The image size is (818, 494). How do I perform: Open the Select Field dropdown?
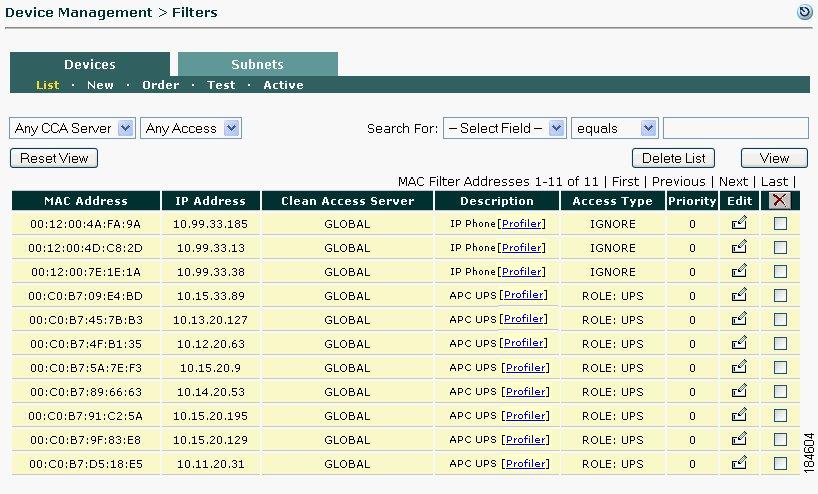click(x=504, y=128)
